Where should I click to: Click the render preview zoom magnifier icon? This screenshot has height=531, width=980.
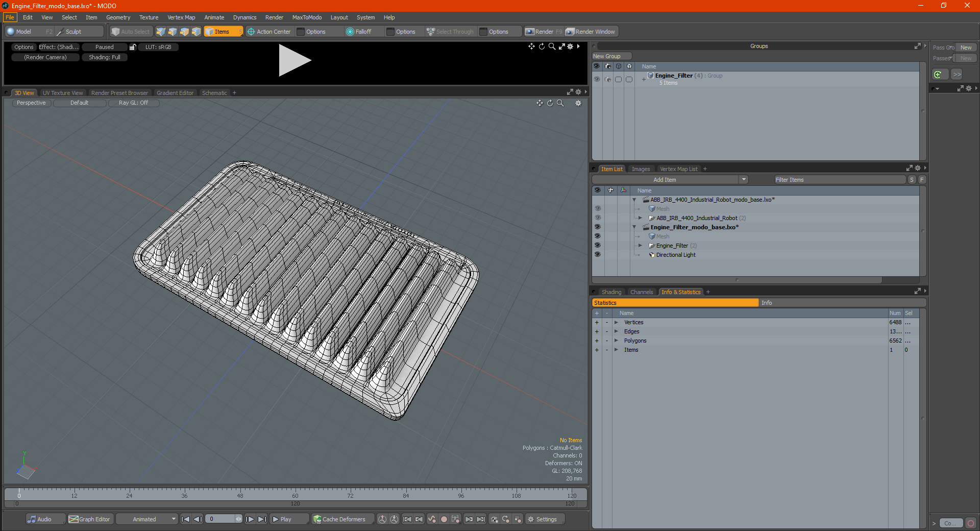(552, 46)
